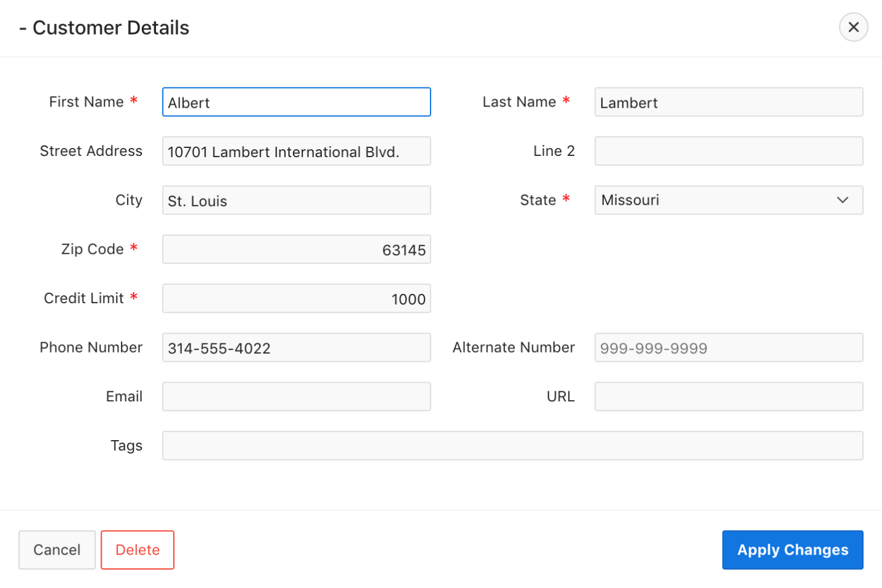This screenshot has width=882, height=588.
Task: Click the Tags input field
Action: [x=512, y=446]
